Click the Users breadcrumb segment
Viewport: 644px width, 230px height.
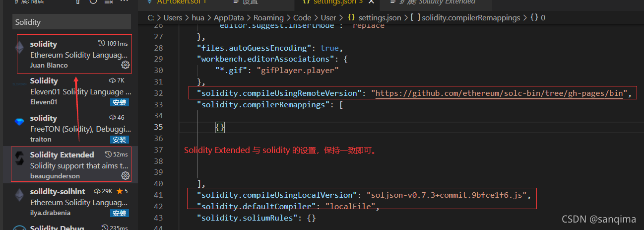click(173, 18)
